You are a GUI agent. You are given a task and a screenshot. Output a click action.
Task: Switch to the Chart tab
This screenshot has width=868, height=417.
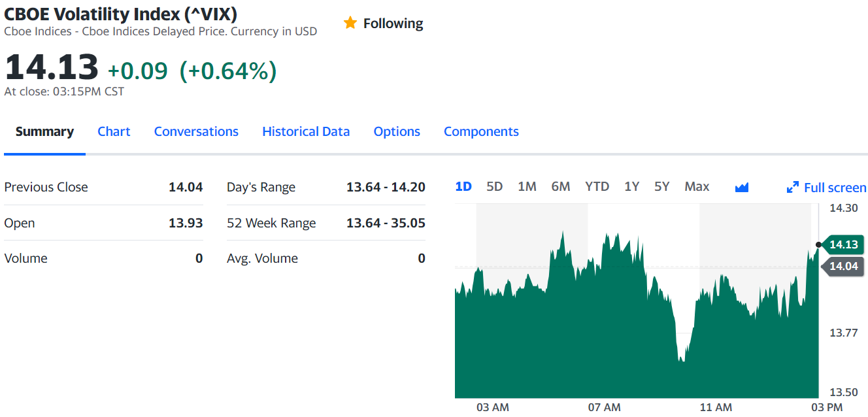114,131
